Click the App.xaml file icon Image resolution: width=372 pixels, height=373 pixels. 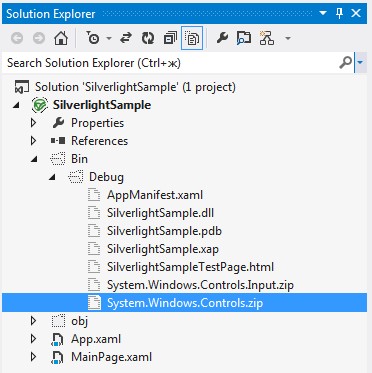[58, 339]
